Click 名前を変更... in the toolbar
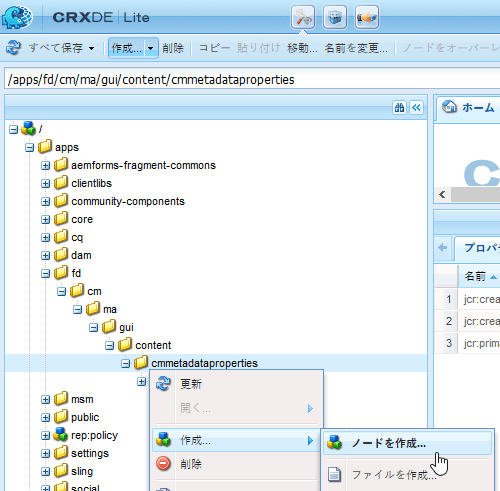The image size is (500, 491). coord(356,48)
